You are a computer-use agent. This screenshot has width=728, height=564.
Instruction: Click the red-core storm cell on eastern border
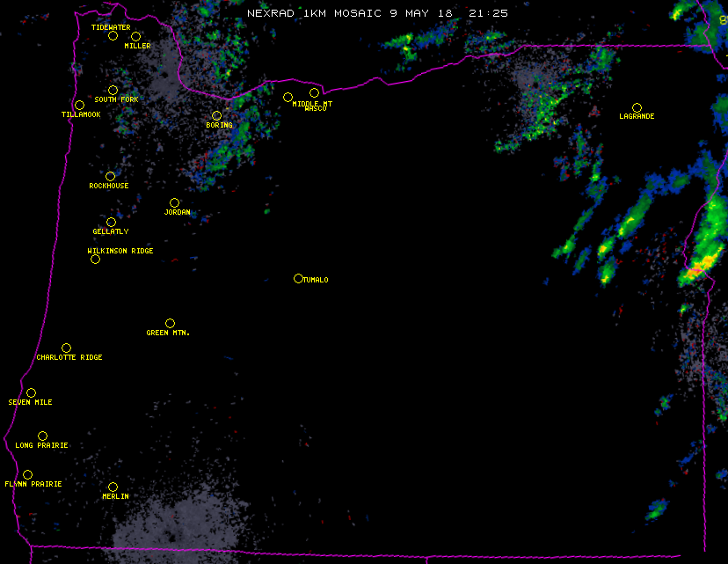pos(702,263)
